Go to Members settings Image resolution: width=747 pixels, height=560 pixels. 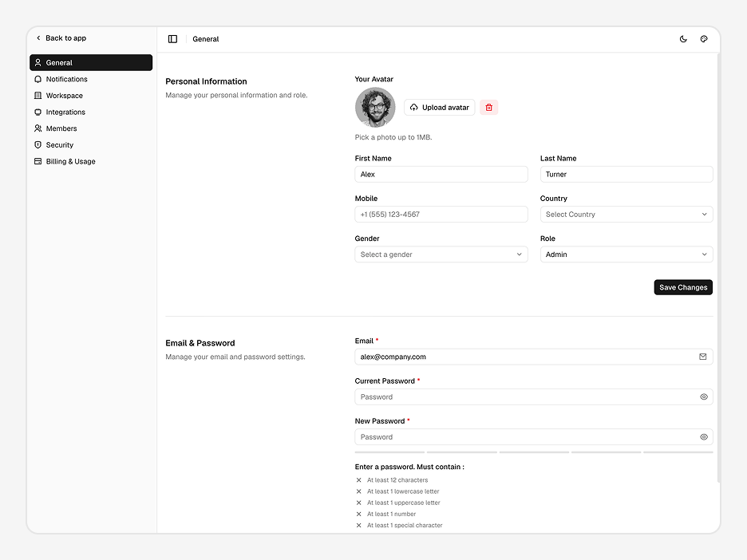pyautogui.click(x=91, y=128)
